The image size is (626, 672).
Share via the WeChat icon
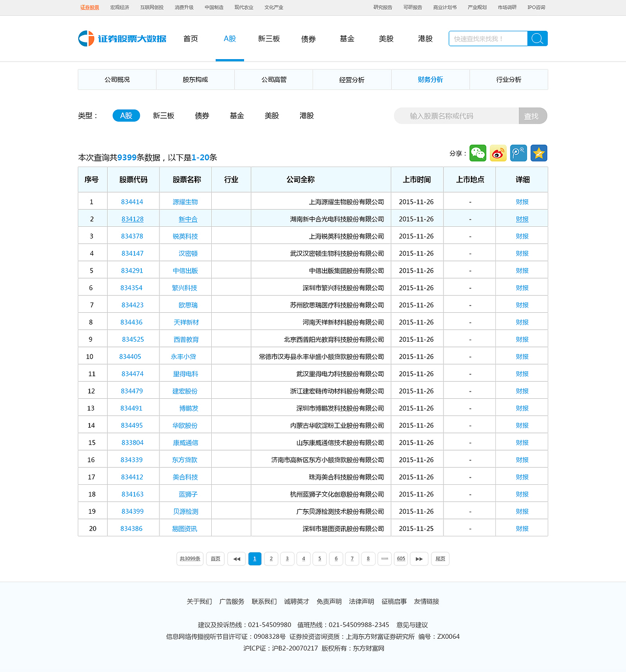pos(478,153)
